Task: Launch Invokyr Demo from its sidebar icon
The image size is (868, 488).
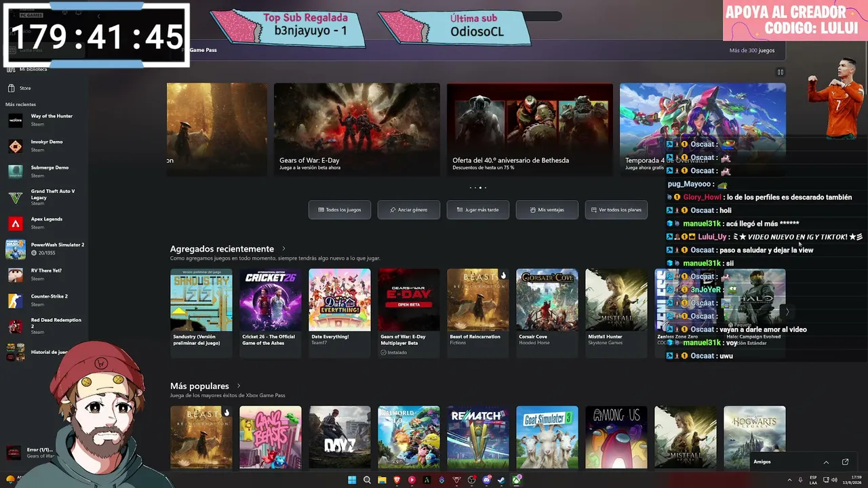Action: point(15,146)
